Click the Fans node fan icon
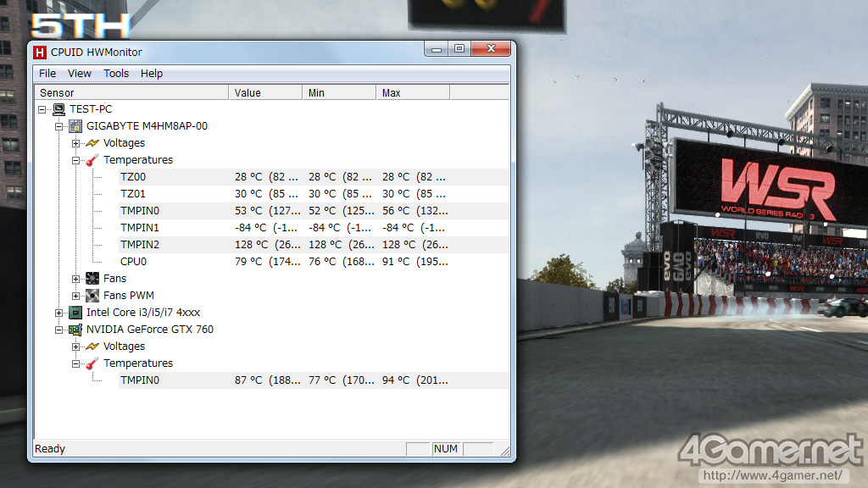 pos(92,278)
